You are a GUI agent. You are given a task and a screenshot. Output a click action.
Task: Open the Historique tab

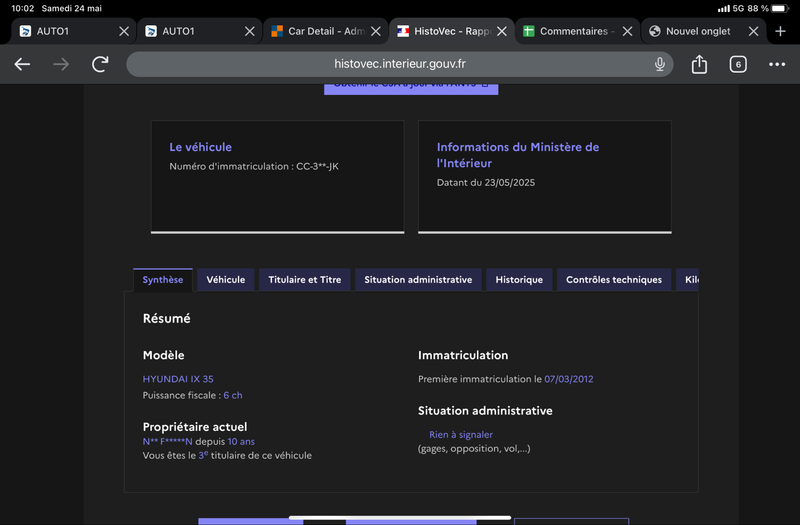pyautogui.click(x=519, y=280)
